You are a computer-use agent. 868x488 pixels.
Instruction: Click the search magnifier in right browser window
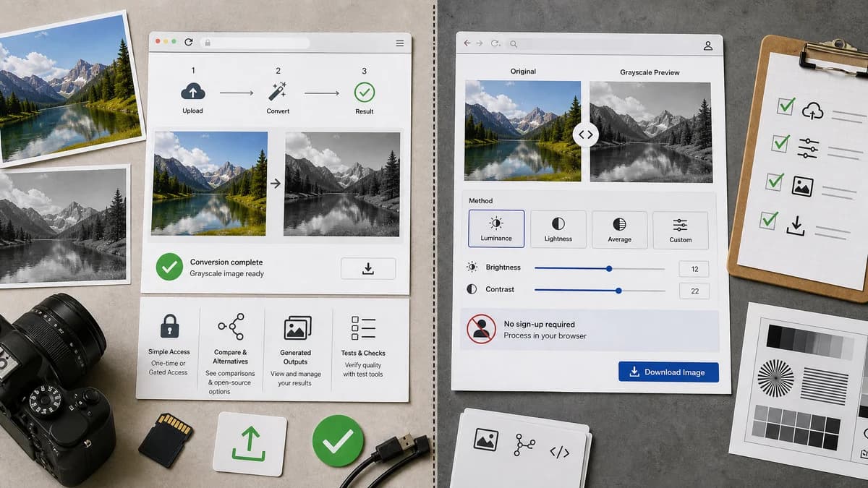tap(513, 44)
